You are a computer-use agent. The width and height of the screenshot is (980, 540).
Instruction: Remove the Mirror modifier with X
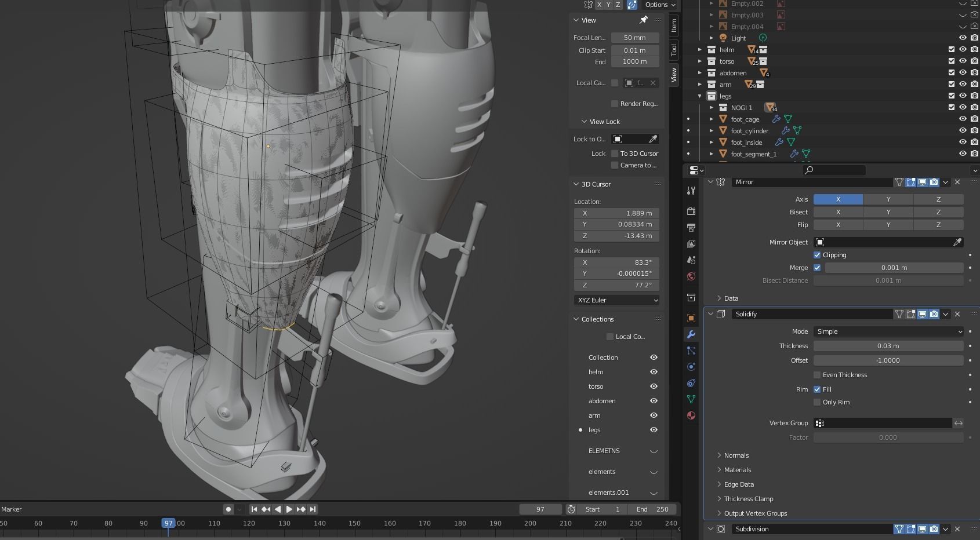click(x=957, y=182)
